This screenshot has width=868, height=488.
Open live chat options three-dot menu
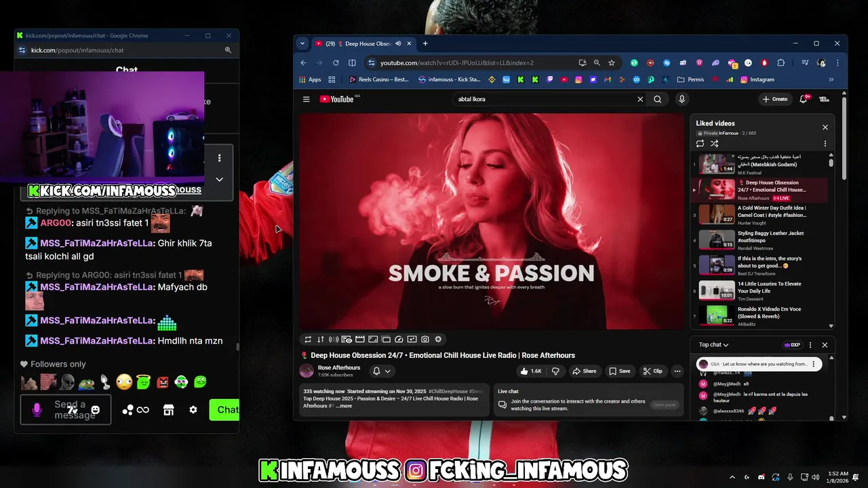coord(810,345)
